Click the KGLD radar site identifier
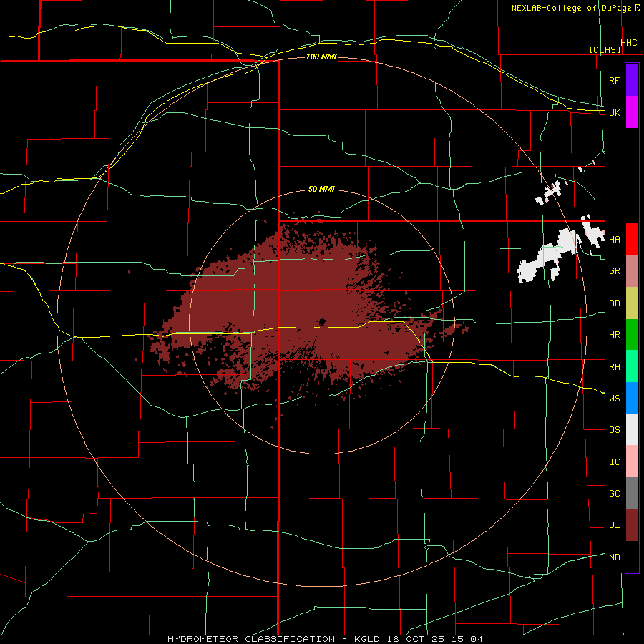This screenshot has height=644, width=644. [368, 639]
